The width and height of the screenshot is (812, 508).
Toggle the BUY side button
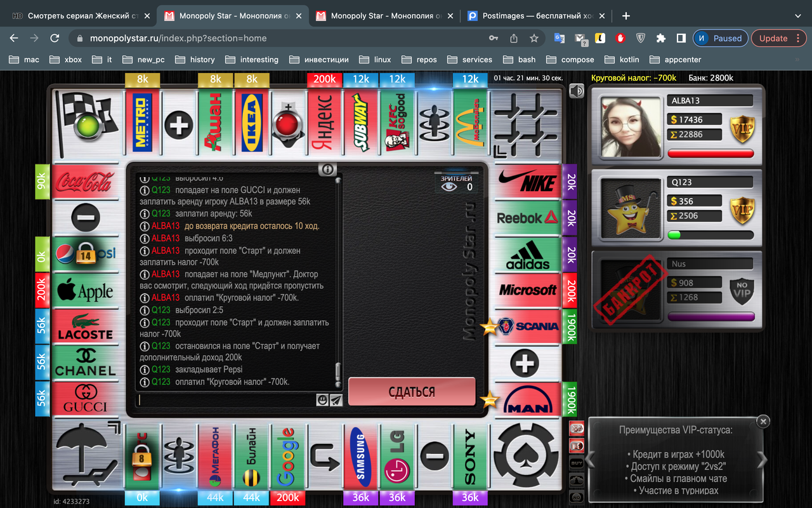(x=577, y=463)
